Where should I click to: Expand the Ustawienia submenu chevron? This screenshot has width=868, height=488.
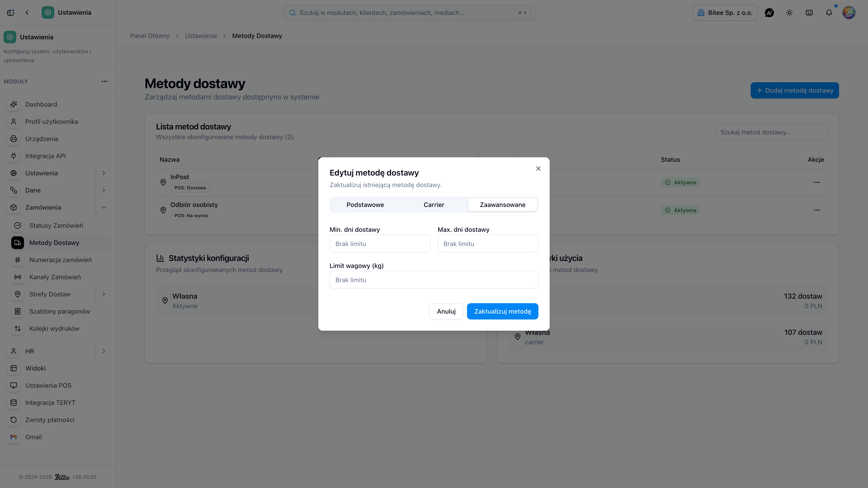pos(104,173)
